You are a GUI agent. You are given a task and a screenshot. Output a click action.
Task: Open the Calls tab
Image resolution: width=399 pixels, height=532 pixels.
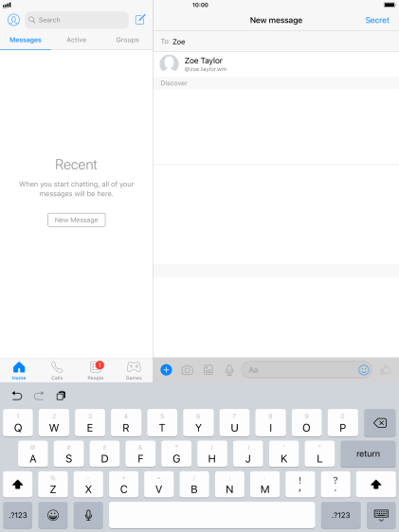[57, 370]
